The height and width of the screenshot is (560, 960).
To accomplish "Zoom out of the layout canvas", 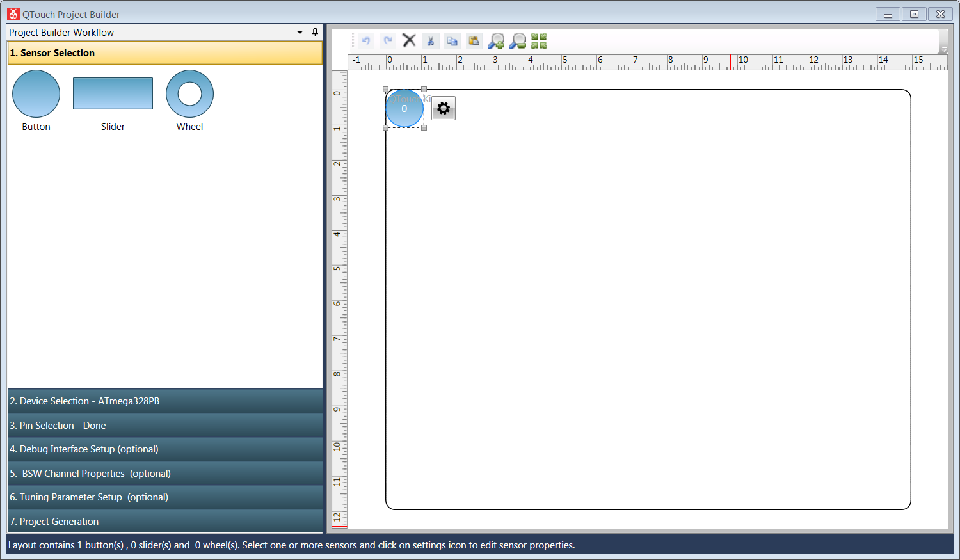I will coord(518,41).
